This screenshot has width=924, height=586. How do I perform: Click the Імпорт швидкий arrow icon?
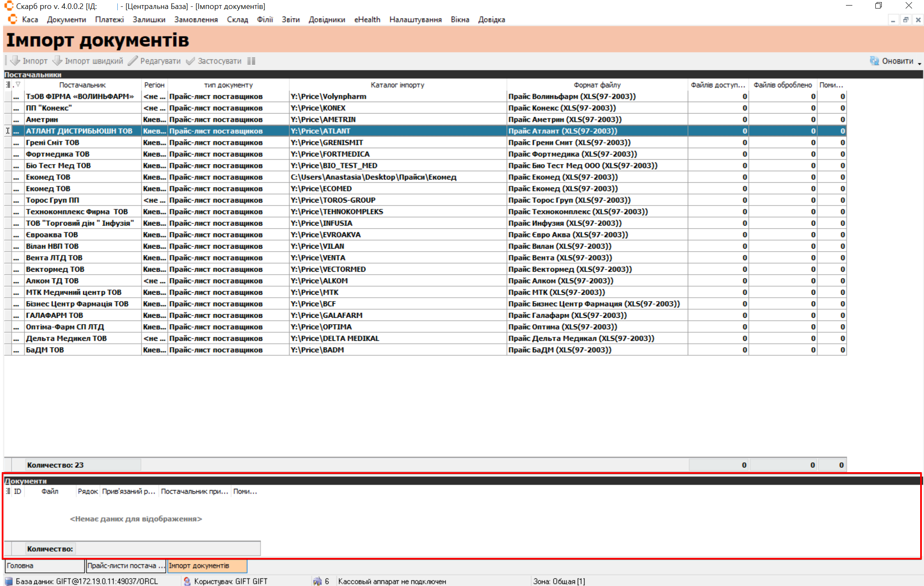58,61
